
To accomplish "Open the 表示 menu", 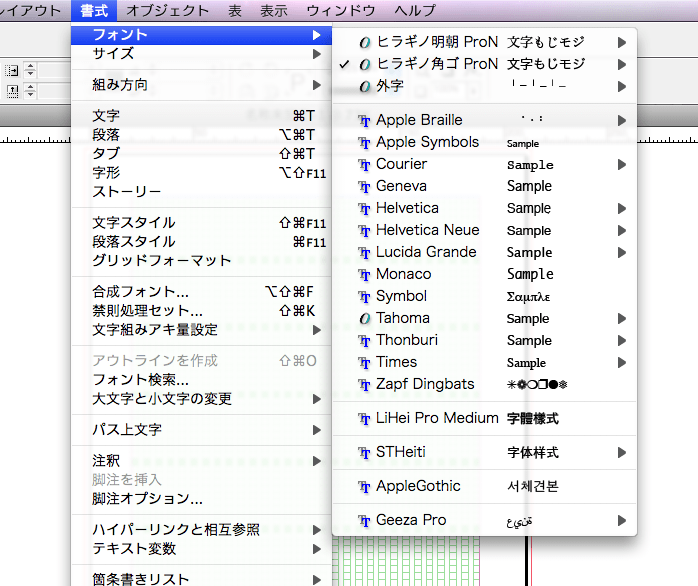I will coord(273,10).
